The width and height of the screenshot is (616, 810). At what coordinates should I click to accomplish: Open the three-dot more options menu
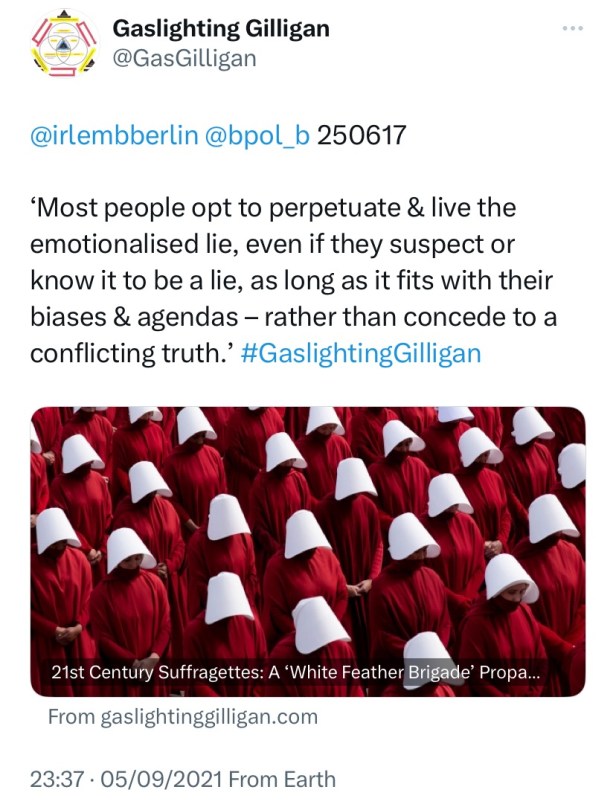573,28
